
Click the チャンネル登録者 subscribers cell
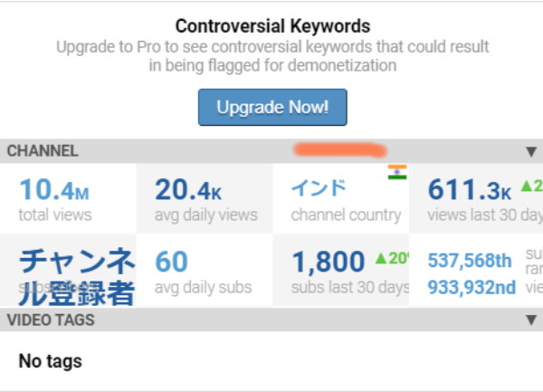coord(76,276)
